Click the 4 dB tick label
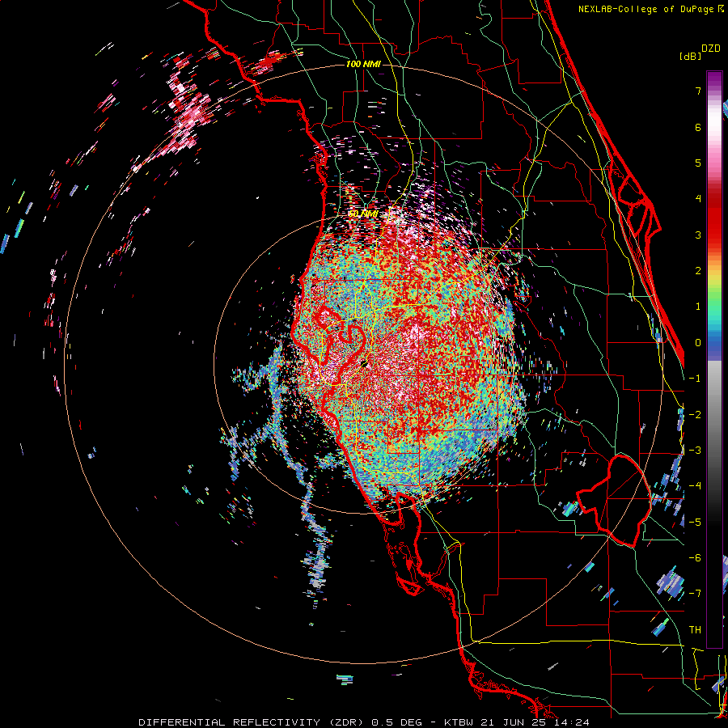The image size is (728, 728). [698, 199]
